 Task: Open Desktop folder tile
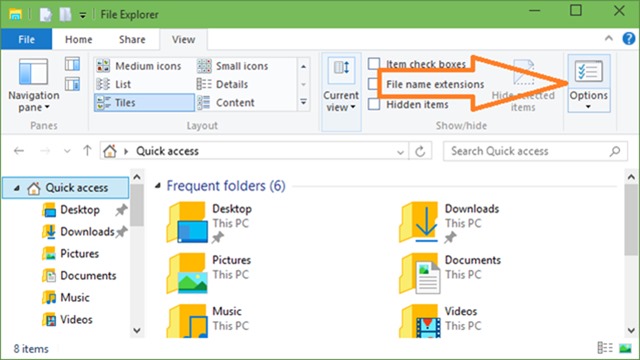209,222
